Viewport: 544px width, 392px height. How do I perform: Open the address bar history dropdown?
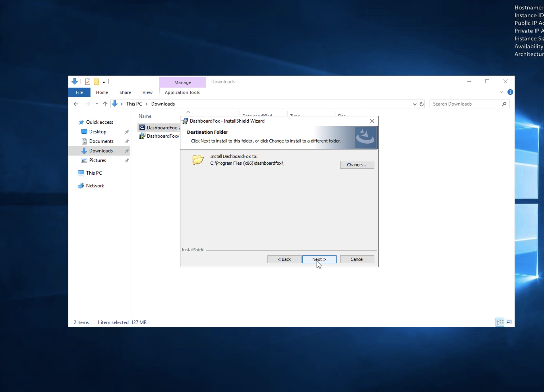pos(415,104)
